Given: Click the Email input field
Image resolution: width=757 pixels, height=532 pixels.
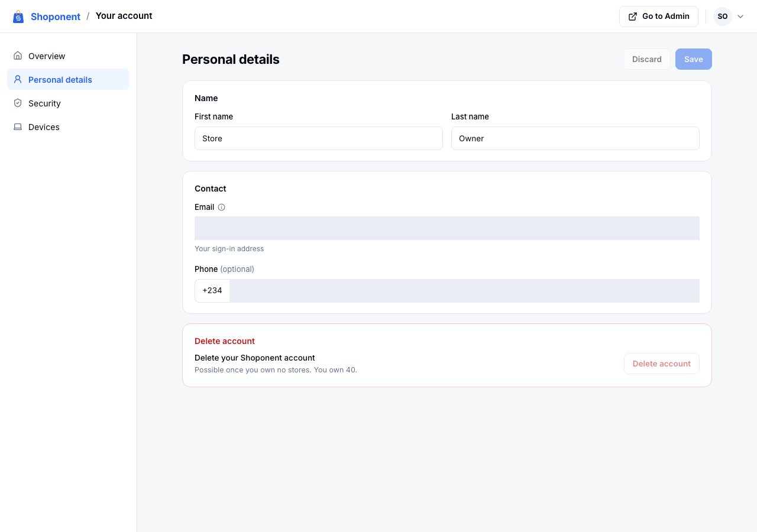Looking at the screenshot, I should tap(447, 228).
